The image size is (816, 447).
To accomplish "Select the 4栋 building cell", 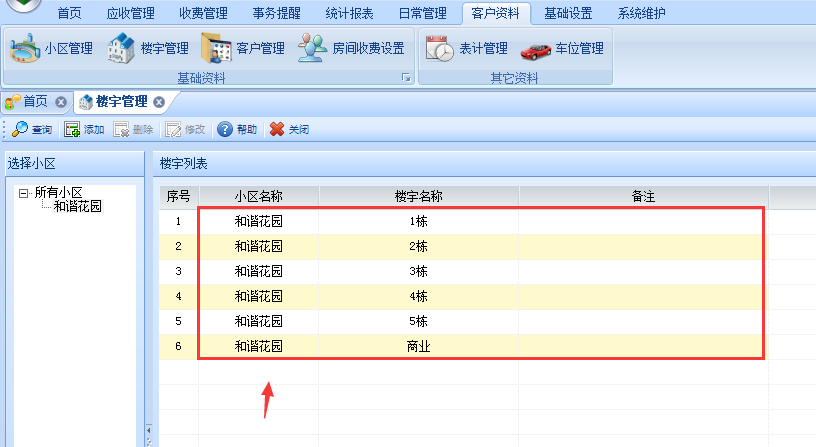I will (418, 296).
